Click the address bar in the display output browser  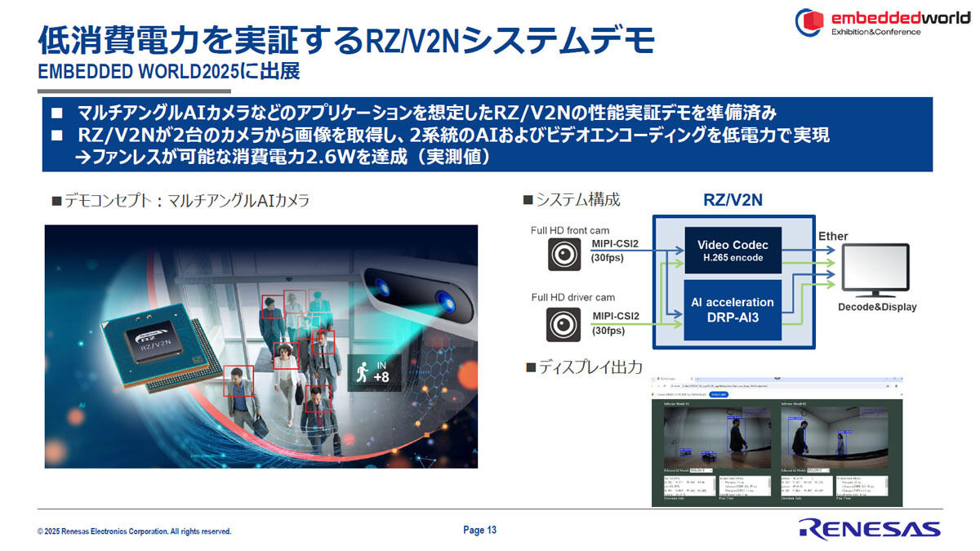tap(776, 386)
